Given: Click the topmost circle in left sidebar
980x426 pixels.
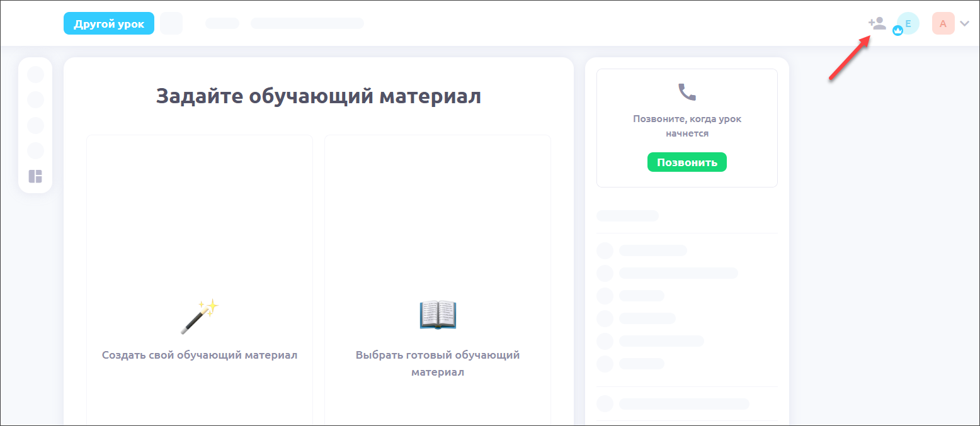Looking at the screenshot, I should 35,75.
